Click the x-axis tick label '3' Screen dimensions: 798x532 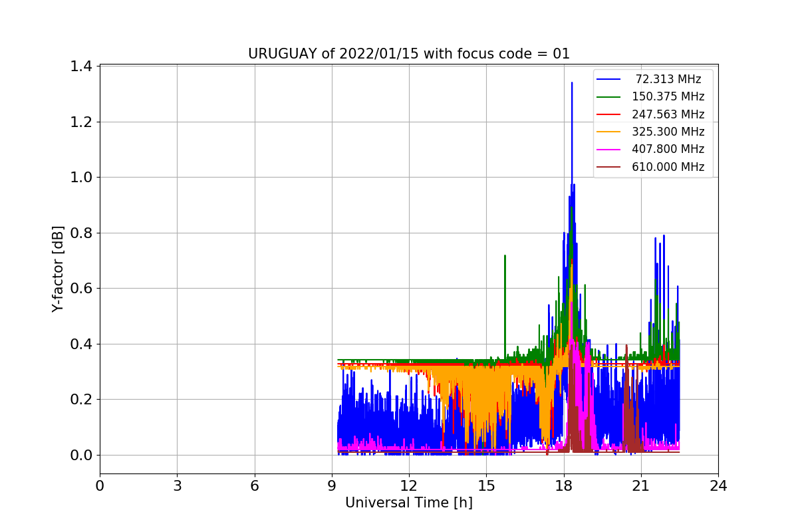(x=177, y=486)
